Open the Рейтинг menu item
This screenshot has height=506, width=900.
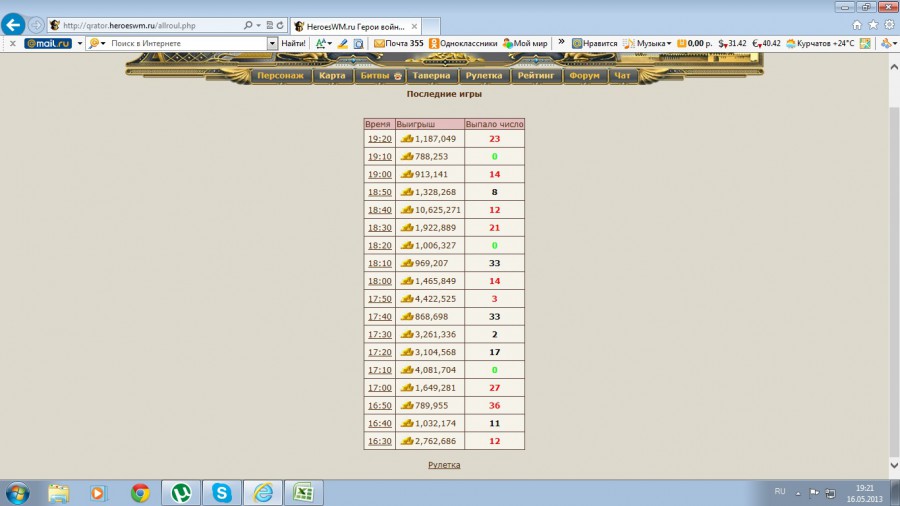[537, 75]
